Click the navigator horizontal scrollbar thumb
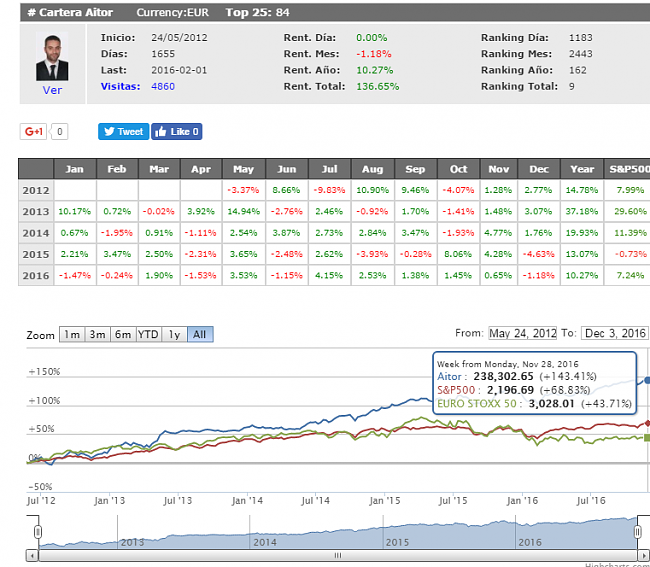Image resolution: width=650 pixels, height=567 pixels. pos(338,555)
